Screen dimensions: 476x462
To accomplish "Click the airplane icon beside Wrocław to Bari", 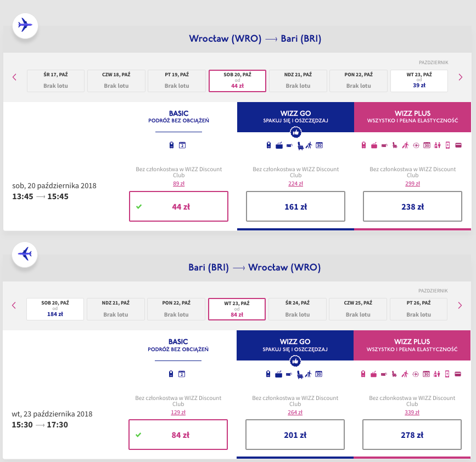I will 25,25.
